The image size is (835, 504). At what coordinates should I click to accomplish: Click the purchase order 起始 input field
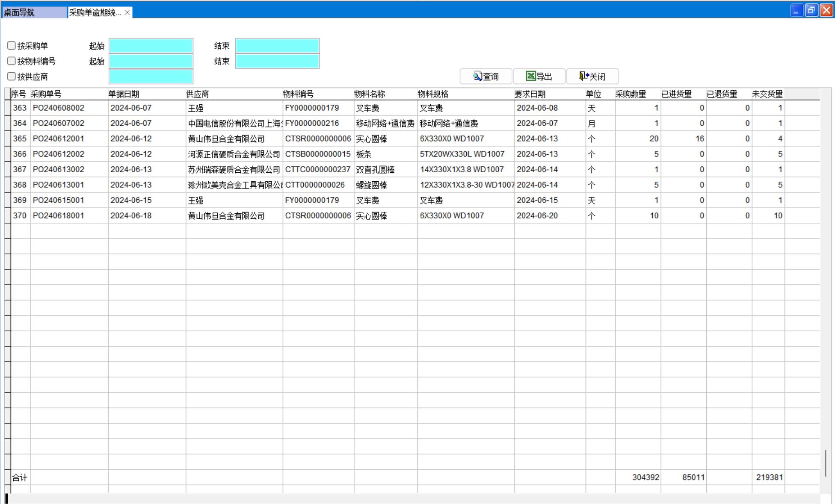pyautogui.click(x=151, y=46)
